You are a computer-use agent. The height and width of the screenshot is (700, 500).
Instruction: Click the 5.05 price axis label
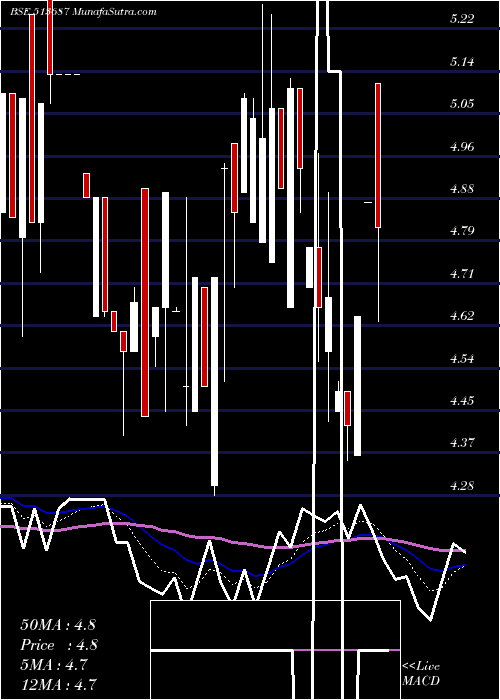pyautogui.click(x=462, y=104)
